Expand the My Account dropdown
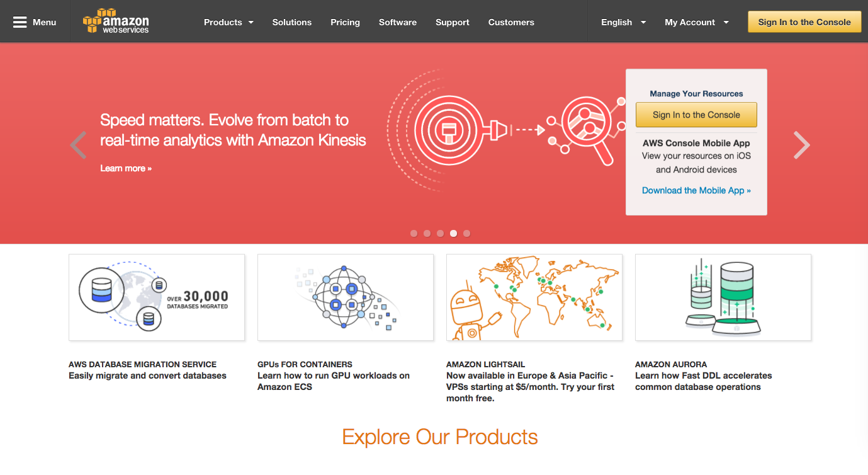This screenshot has width=868, height=475. 697,22
